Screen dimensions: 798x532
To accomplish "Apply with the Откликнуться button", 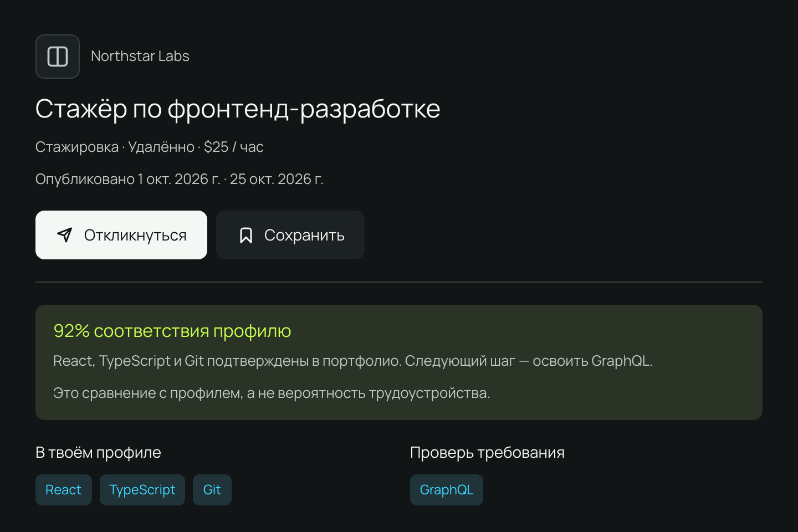I will 121,235.
